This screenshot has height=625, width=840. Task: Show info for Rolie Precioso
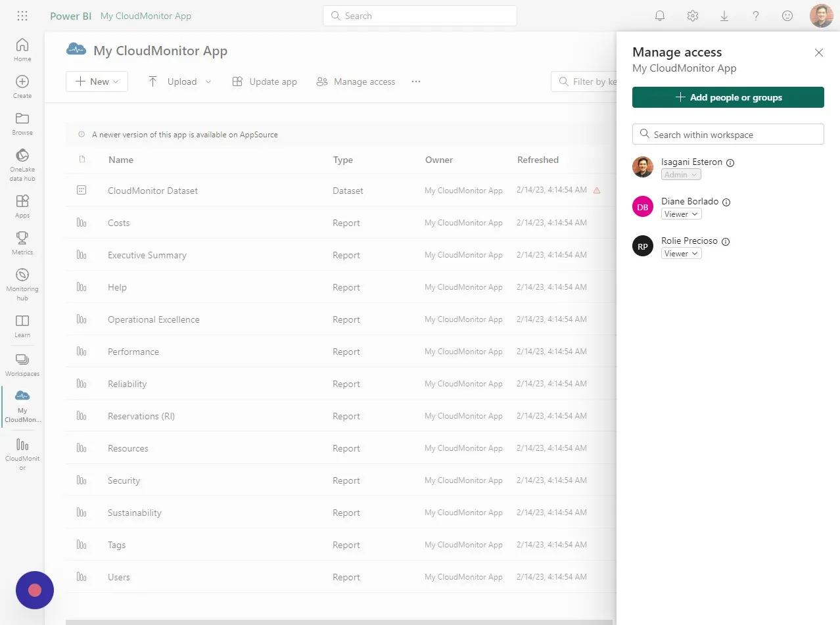click(726, 242)
